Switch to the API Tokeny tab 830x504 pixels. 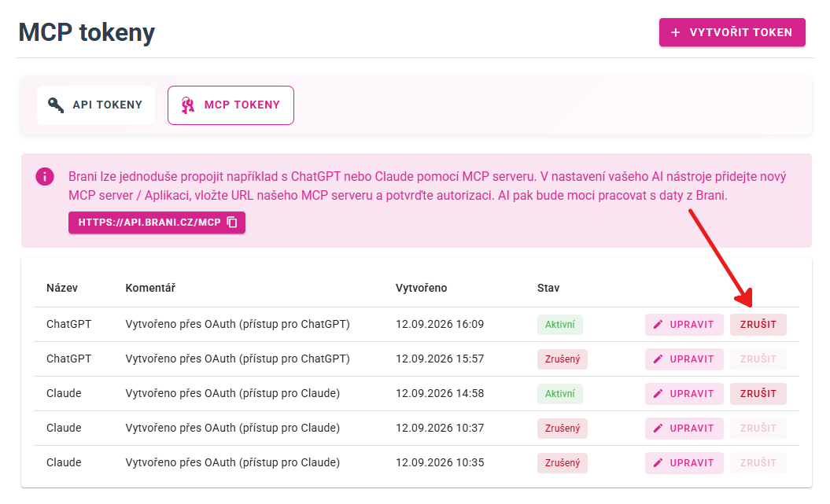coord(96,105)
